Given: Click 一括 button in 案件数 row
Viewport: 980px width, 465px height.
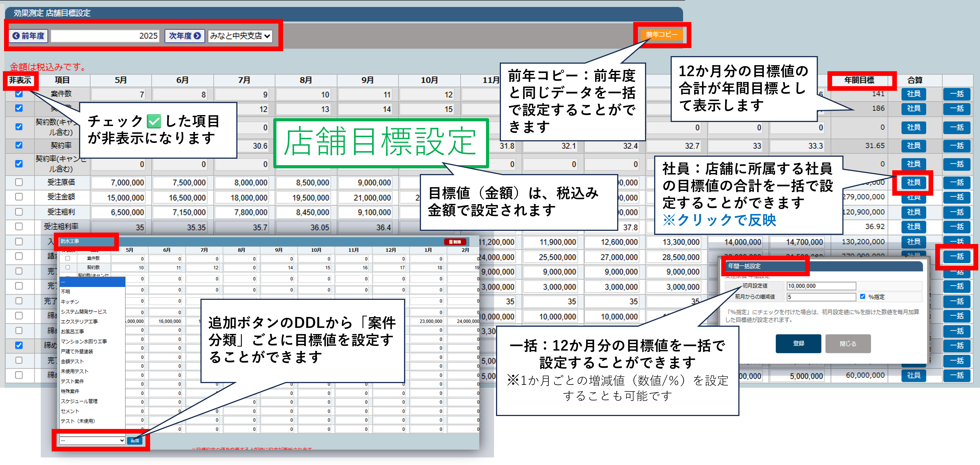Looking at the screenshot, I should click(x=957, y=94).
